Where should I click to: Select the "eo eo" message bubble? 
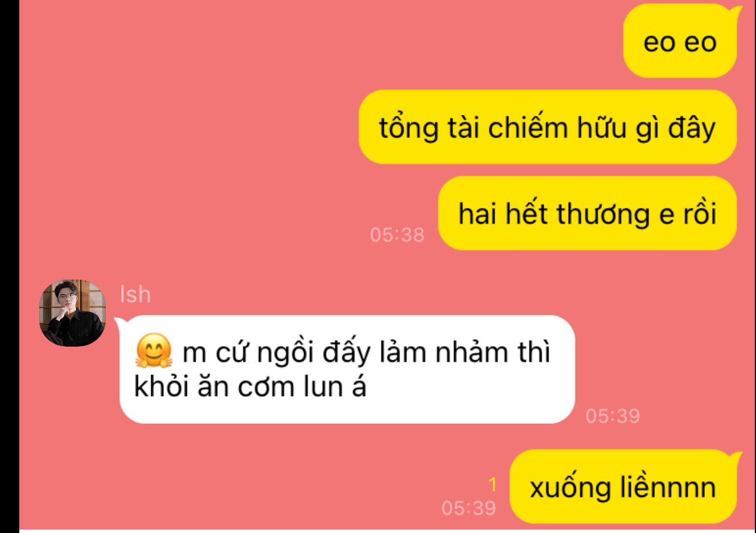680,42
